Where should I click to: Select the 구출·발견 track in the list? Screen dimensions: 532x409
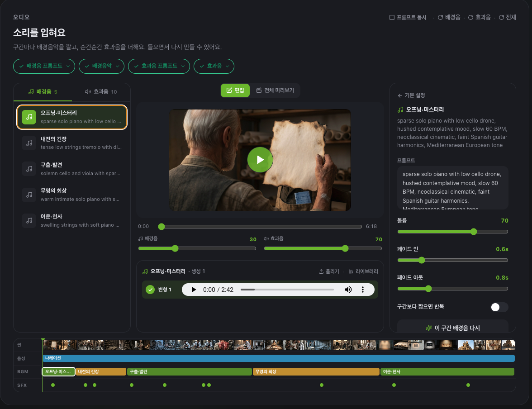click(x=72, y=169)
